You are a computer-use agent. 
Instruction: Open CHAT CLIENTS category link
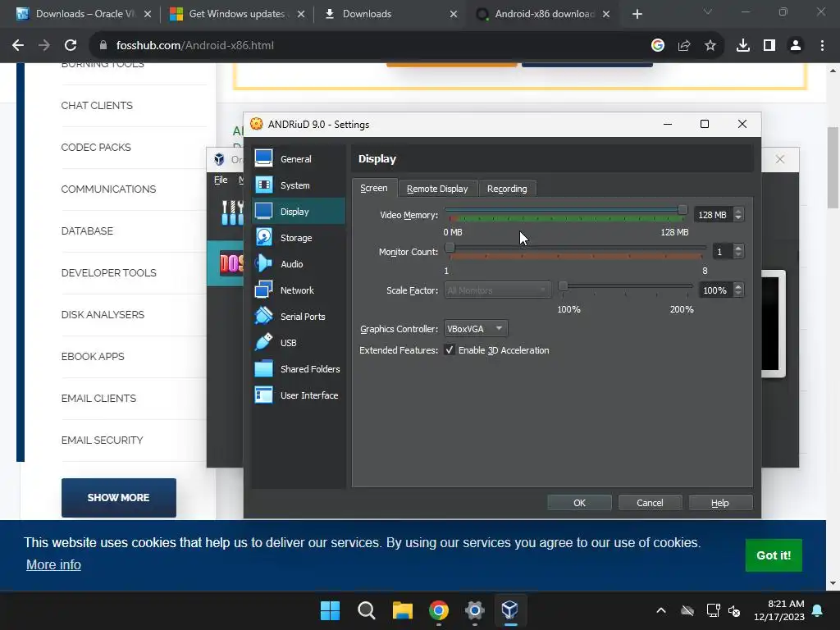pos(97,106)
